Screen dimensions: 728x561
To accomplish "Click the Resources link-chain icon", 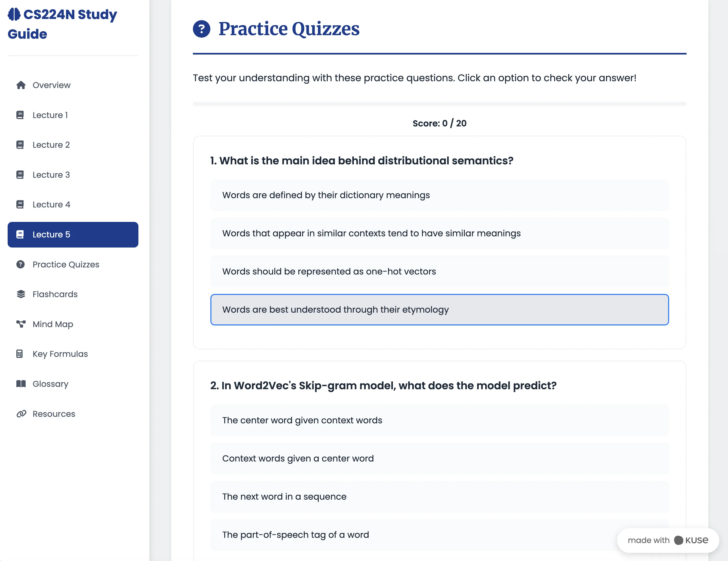I will tap(21, 414).
